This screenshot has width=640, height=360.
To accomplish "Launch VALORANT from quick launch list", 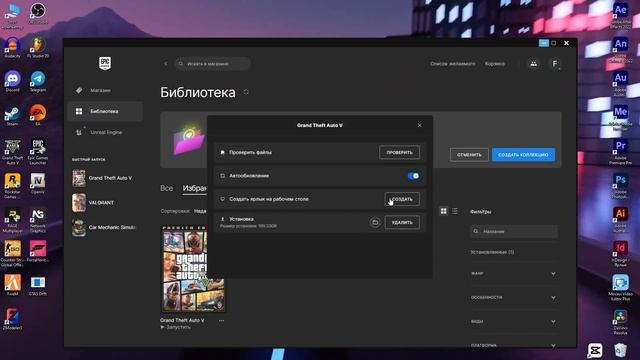I will pyautogui.click(x=104, y=202).
